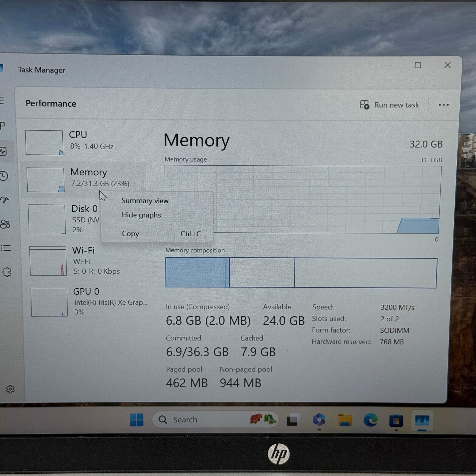The height and width of the screenshot is (476, 476).
Task: Minimize the Task Manager window
Action: [x=389, y=65]
